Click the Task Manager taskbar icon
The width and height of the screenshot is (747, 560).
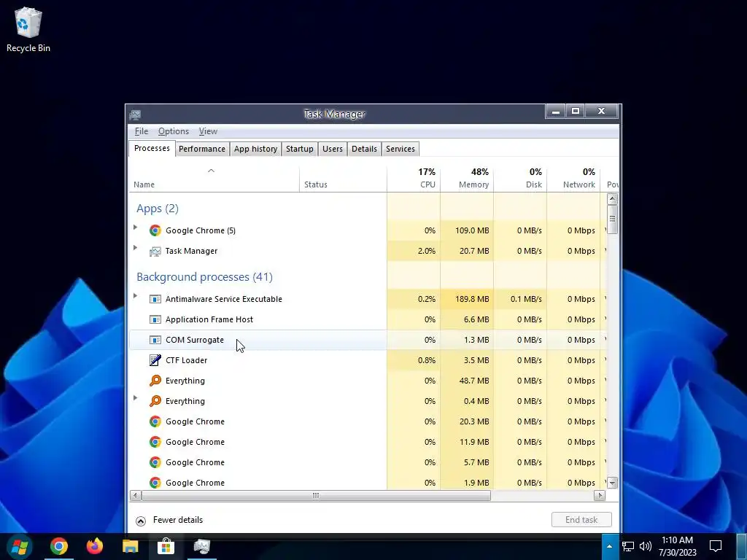(202, 546)
